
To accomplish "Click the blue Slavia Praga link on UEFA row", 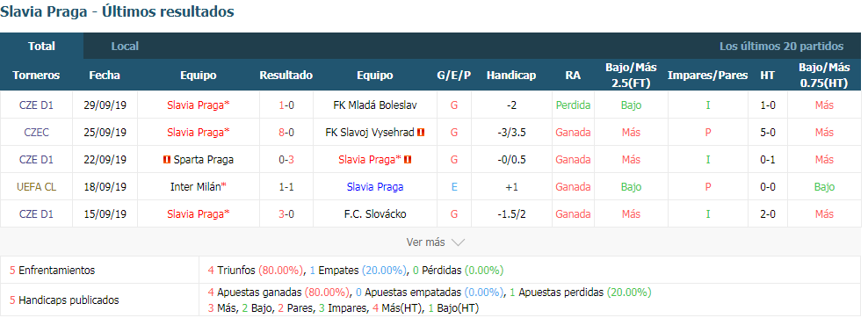I will pos(375,187).
